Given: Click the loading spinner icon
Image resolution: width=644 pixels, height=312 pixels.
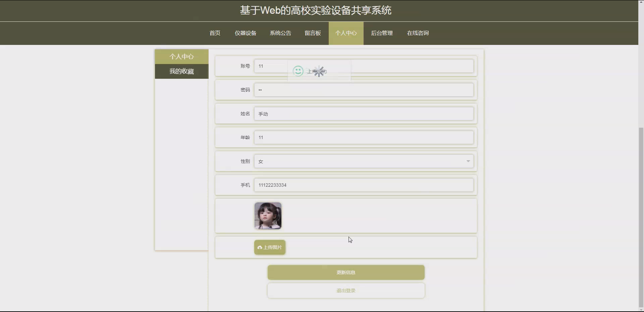Looking at the screenshot, I should click(319, 71).
